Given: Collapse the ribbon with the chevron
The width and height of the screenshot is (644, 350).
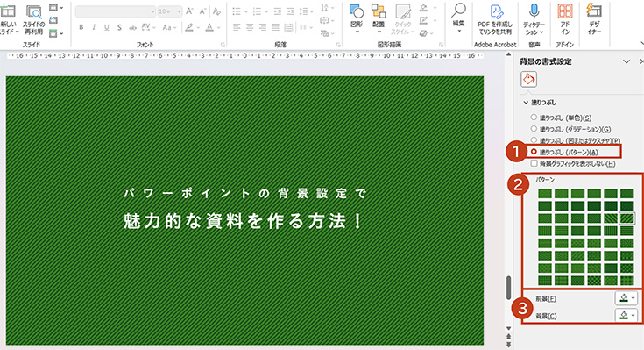Looking at the screenshot, I should (641, 43).
